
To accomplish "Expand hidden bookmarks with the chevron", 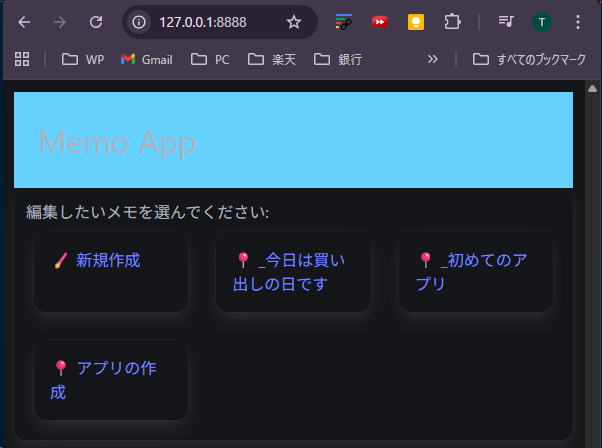I will 432,59.
